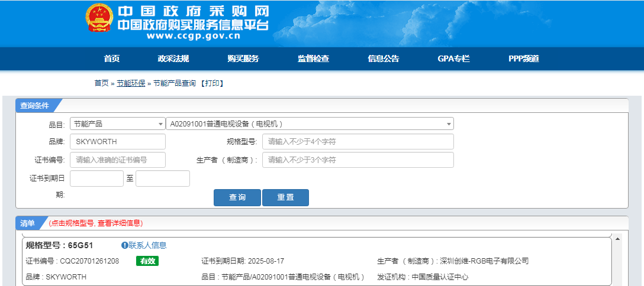
Task: Click the 查询 search button
Action: [x=237, y=197]
